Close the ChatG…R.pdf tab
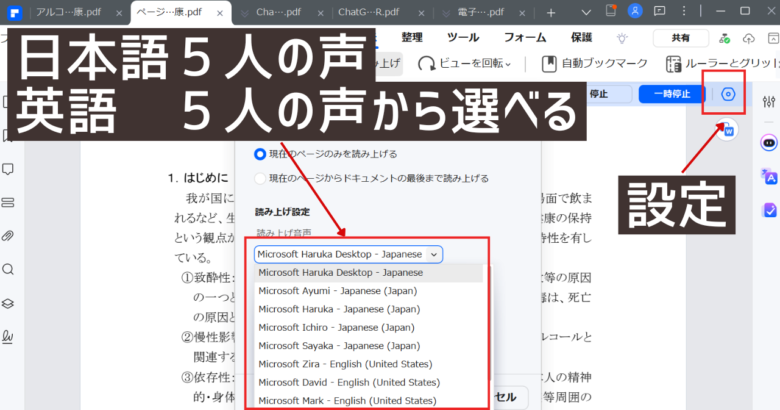This screenshot has width=780, height=410. 421,13
